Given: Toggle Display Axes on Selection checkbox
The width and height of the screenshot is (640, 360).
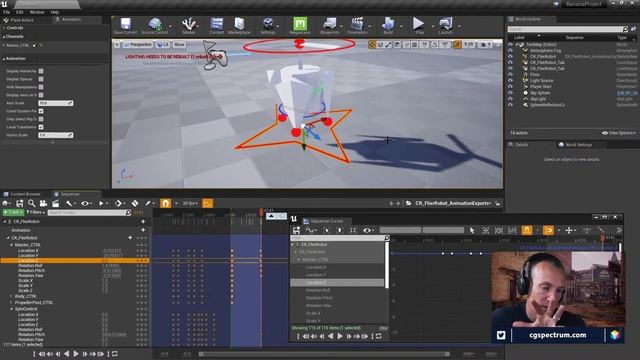Looking at the screenshot, I should pyautogui.click(x=41, y=95).
